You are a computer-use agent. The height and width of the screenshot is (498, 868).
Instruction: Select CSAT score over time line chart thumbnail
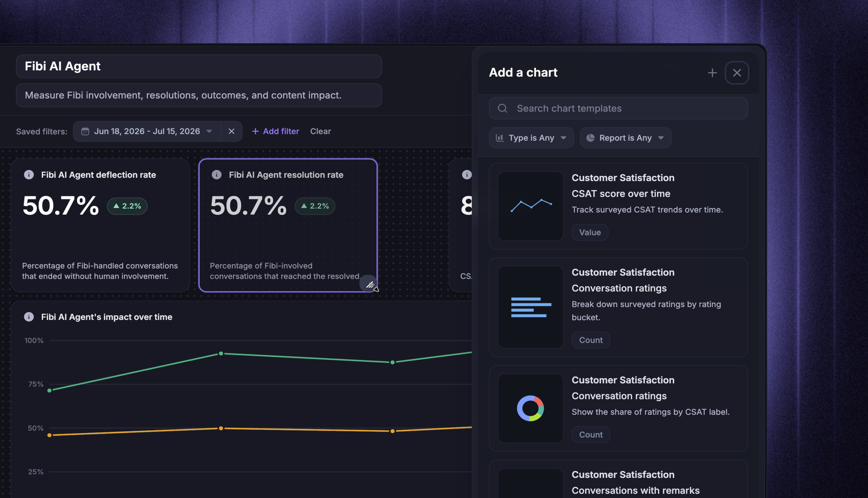(x=530, y=206)
